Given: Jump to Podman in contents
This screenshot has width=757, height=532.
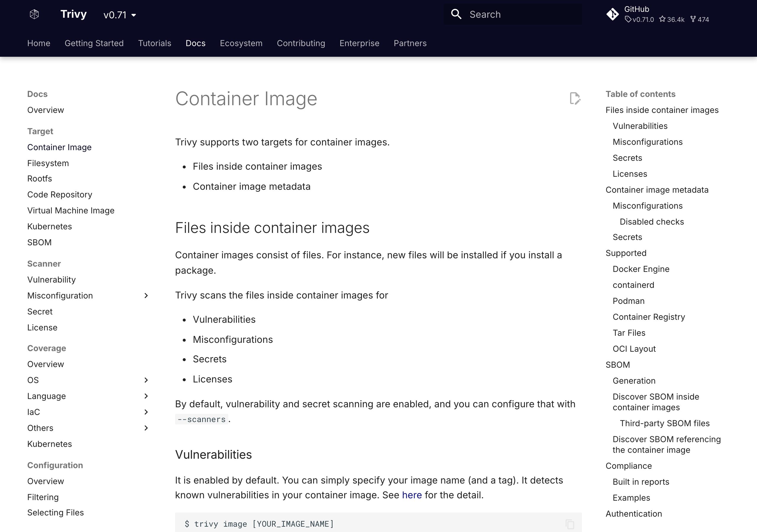Looking at the screenshot, I should point(629,301).
